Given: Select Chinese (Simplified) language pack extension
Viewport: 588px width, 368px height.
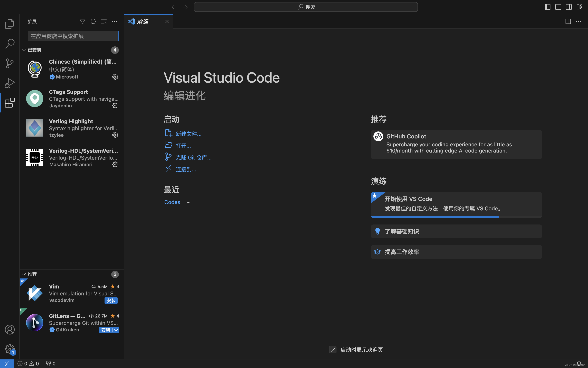Looking at the screenshot, I should click(72, 69).
